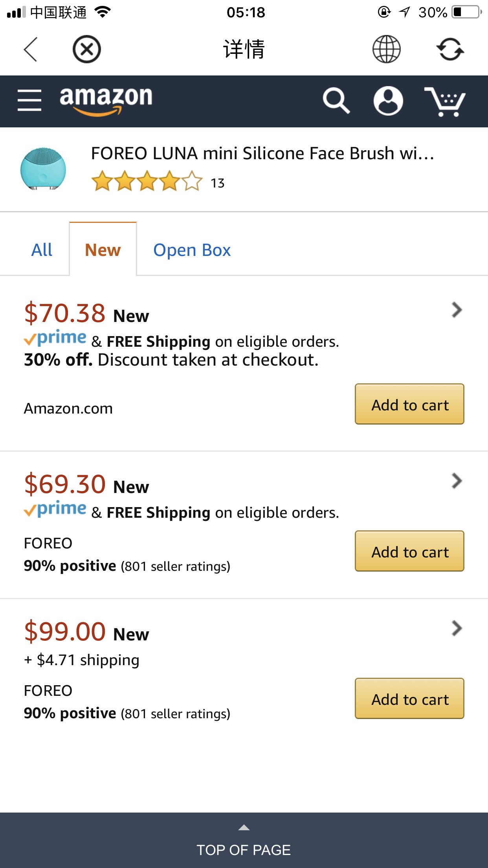
Task: Open the globe browser icon
Action: [386, 50]
